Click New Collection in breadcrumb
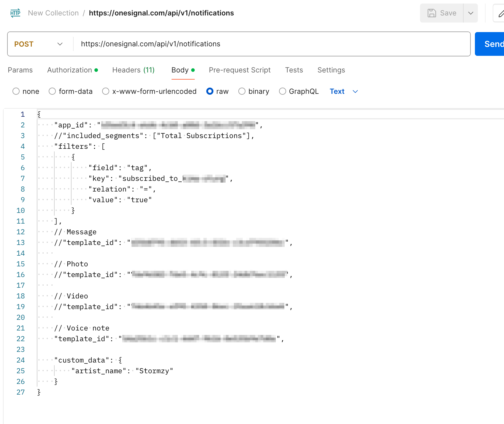Viewport: 504px width, 424px height. pos(53,13)
